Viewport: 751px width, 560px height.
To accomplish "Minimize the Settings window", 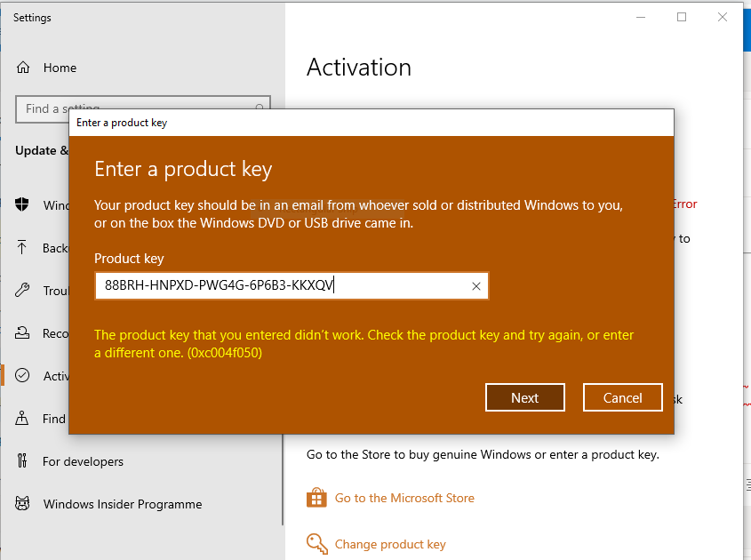I will (641, 17).
